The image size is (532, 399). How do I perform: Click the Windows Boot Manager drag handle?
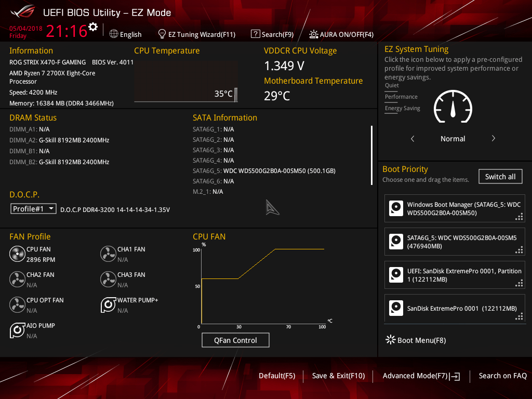(519, 217)
